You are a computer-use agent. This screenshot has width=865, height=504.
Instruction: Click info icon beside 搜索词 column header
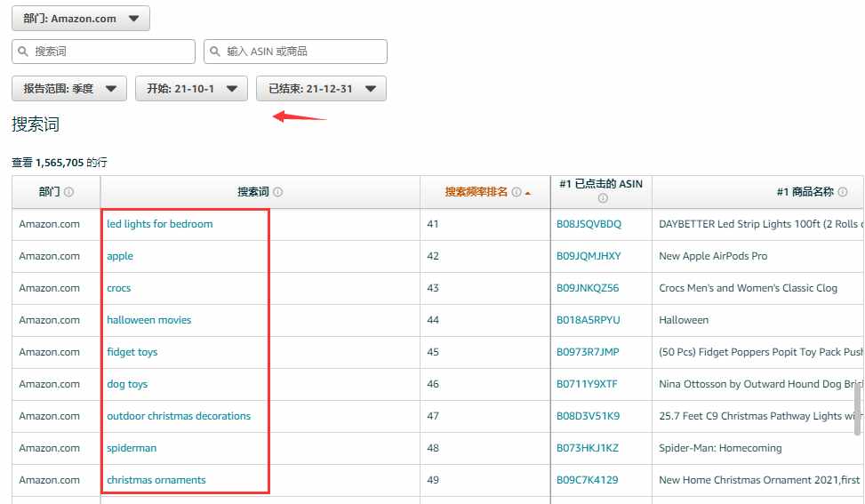coord(278,192)
